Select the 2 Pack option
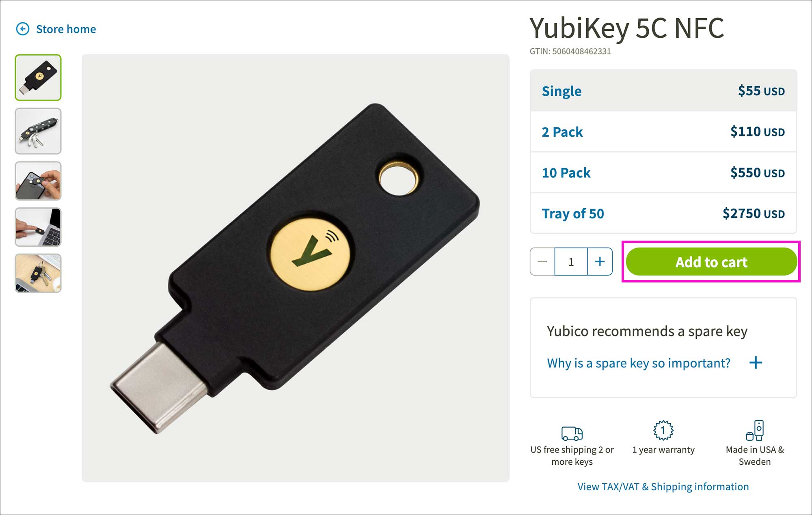The image size is (812, 515). [x=663, y=132]
